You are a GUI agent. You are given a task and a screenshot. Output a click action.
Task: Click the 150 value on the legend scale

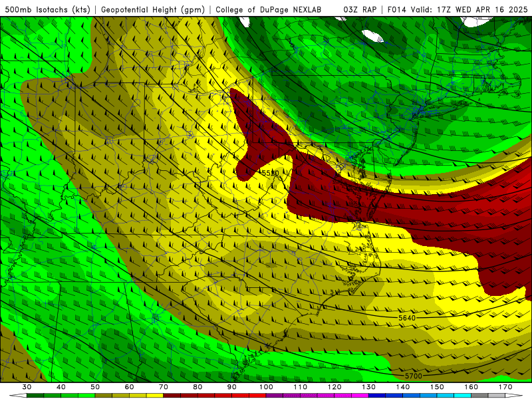pyautogui.click(x=437, y=387)
